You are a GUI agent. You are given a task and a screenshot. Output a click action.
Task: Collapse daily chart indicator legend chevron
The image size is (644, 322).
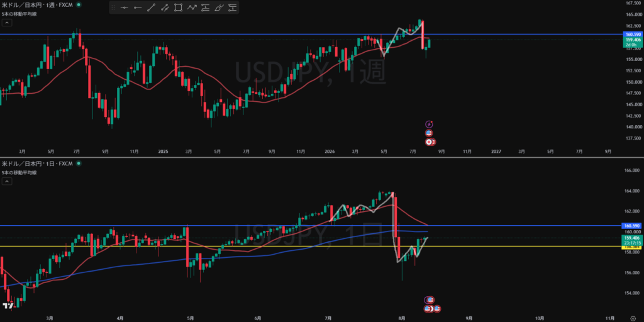click(x=8, y=182)
